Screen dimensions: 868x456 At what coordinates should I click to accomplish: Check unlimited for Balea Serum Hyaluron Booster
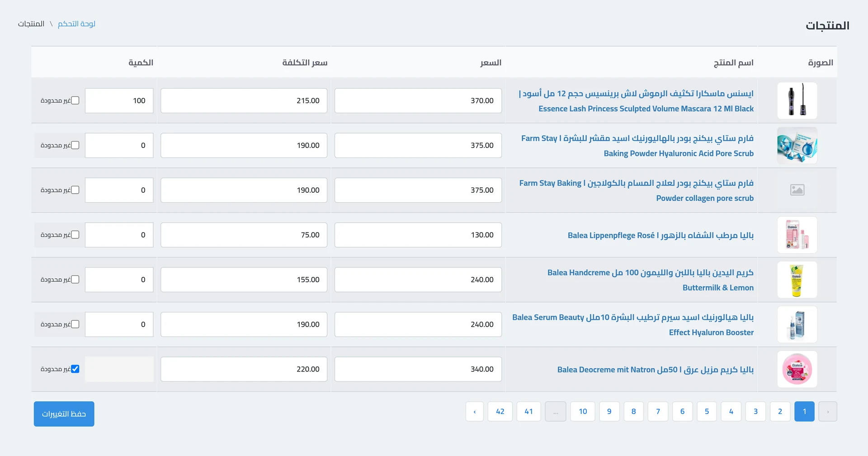(x=75, y=324)
